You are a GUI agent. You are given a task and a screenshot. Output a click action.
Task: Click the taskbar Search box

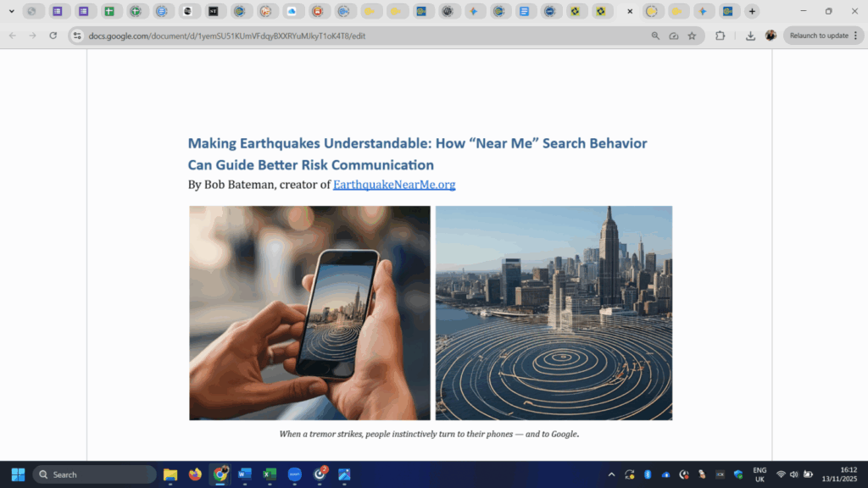tap(94, 474)
